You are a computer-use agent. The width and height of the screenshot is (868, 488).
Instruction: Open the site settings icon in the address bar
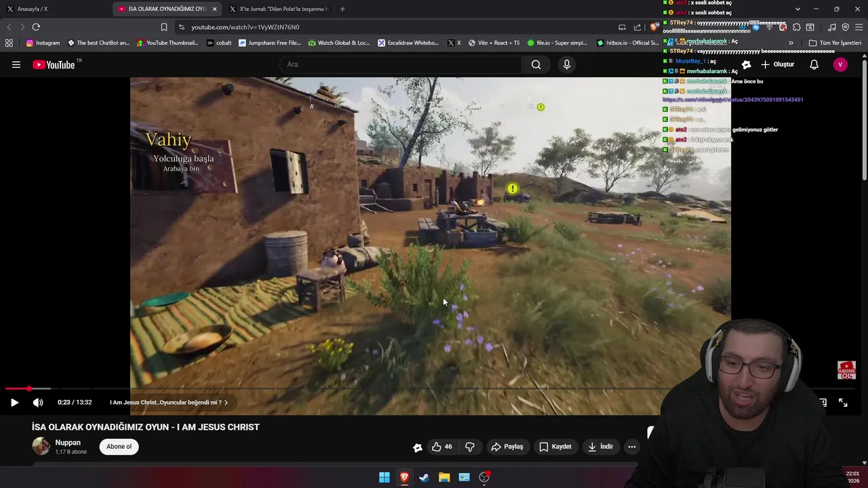181,27
